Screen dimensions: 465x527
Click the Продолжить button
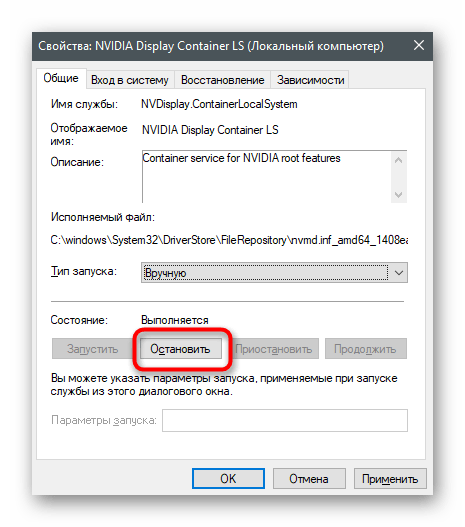point(366,349)
